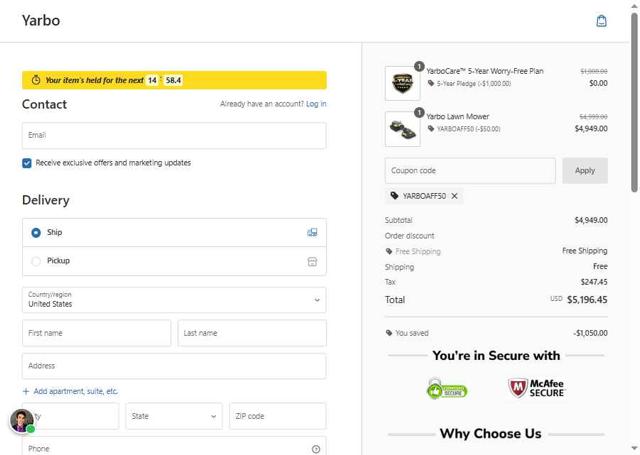Click the Tax value $247.45
Viewport: 640px width, 455px height.
pyautogui.click(x=594, y=282)
